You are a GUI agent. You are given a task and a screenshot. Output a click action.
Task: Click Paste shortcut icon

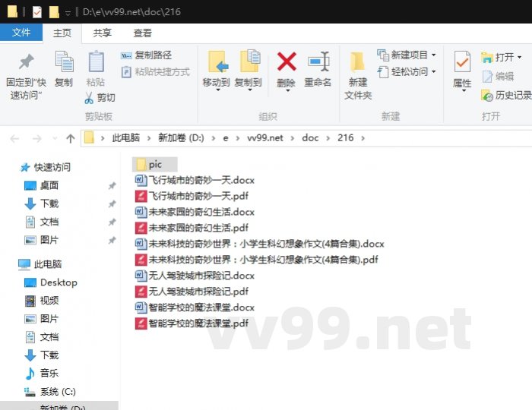[126, 72]
